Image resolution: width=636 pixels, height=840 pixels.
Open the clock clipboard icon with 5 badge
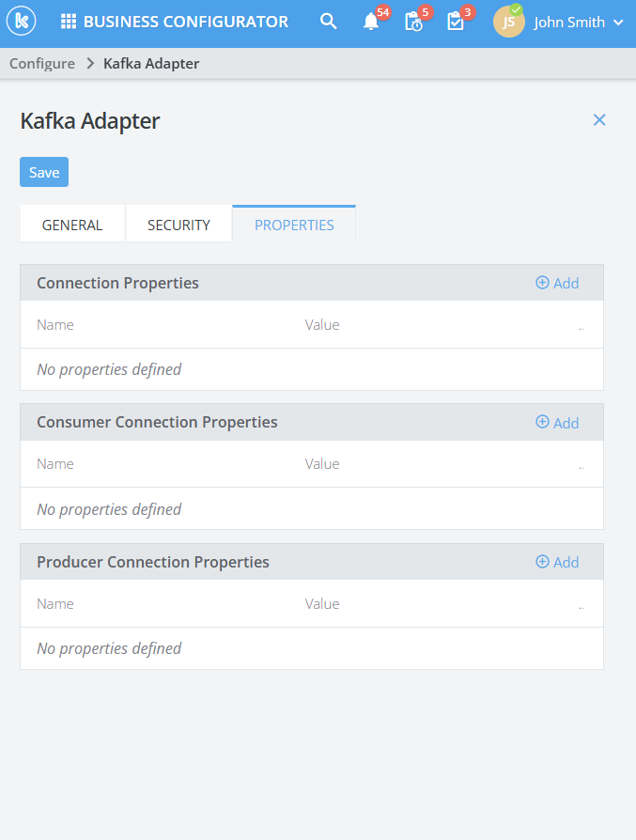click(413, 22)
